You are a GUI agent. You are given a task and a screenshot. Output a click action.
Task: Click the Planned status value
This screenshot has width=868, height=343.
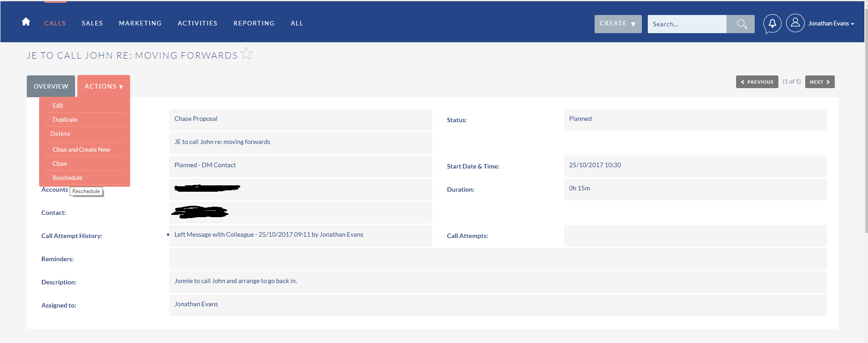(x=580, y=119)
